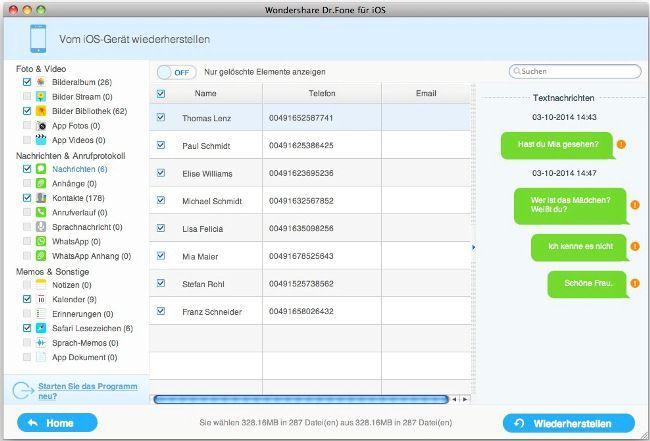Click the Bilder Stream icon

click(x=41, y=97)
